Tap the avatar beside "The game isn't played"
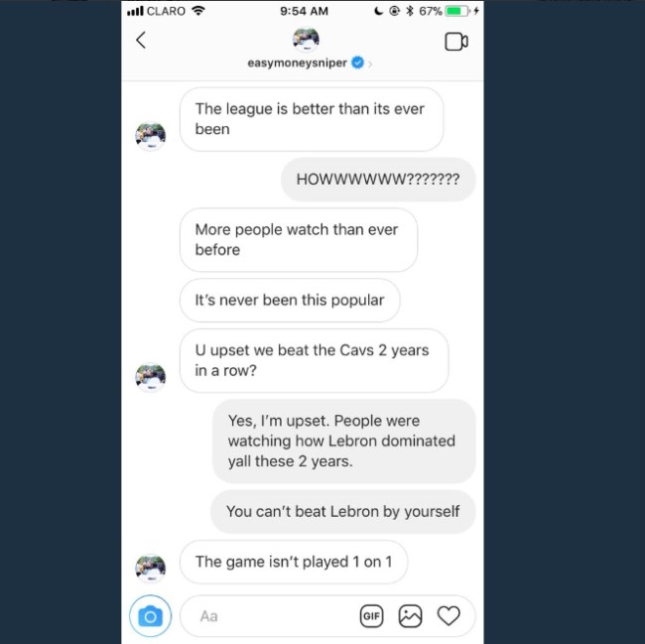This screenshot has width=645, height=644. [151, 569]
